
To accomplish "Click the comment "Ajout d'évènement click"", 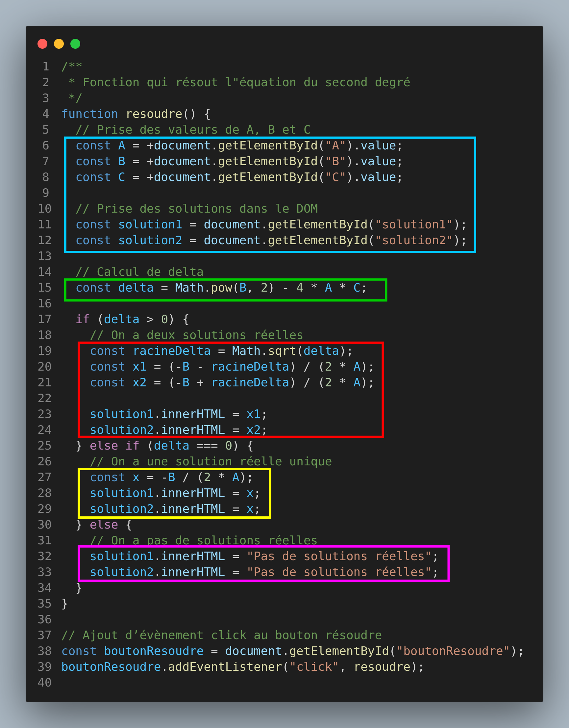I will [x=222, y=635].
